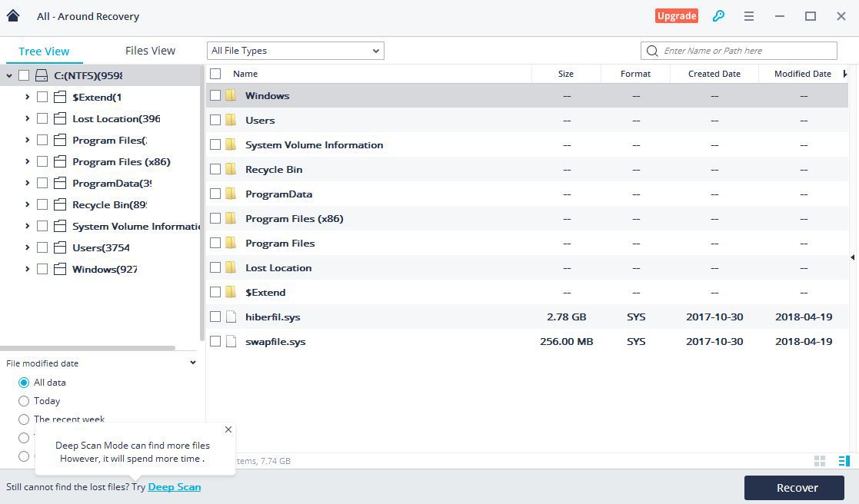Screen dimensions: 859x504
Task: Switch to the Files View tab
Action: click(x=150, y=51)
